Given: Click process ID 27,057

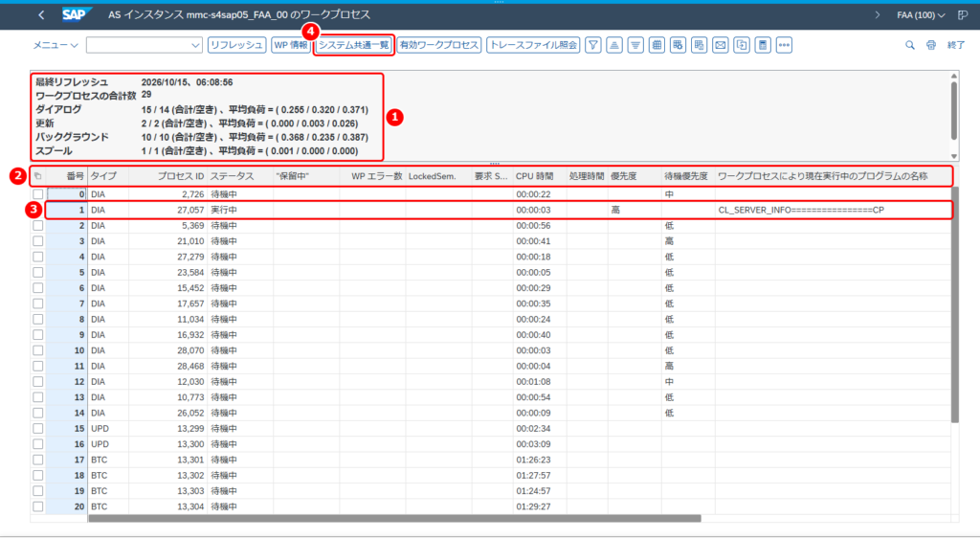Looking at the screenshot, I should point(168,210).
